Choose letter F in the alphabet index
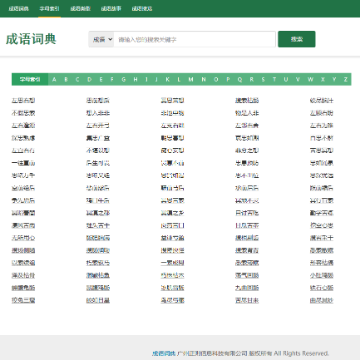The height and width of the screenshot is (360, 360). click(112, 79)
